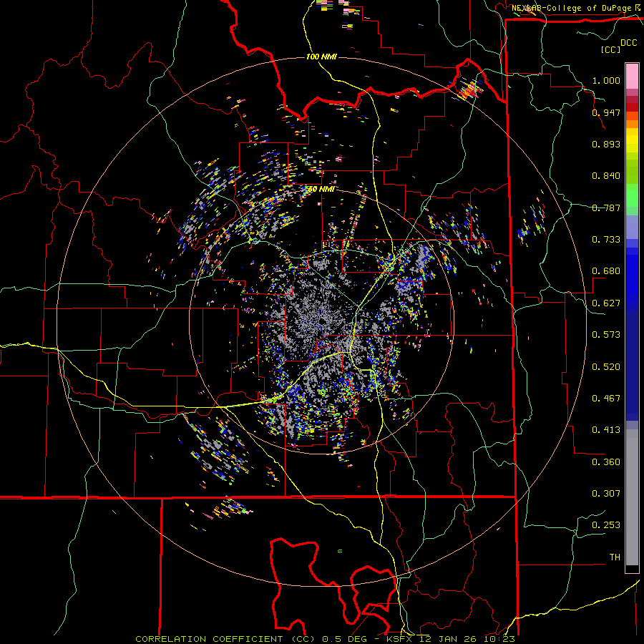Click the 1.000 scale value
The height and width of the screenshot is (644, 644).
click(x=606, y=80)
